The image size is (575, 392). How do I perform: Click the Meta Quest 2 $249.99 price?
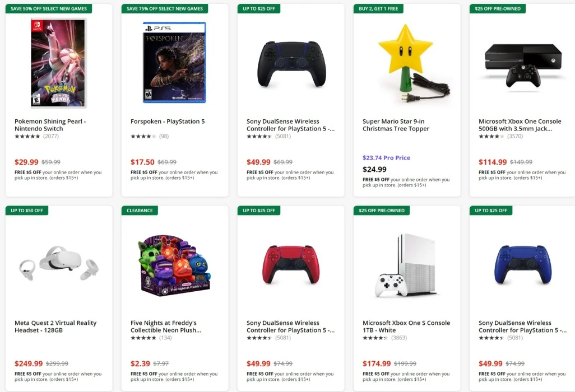[29, 363]
